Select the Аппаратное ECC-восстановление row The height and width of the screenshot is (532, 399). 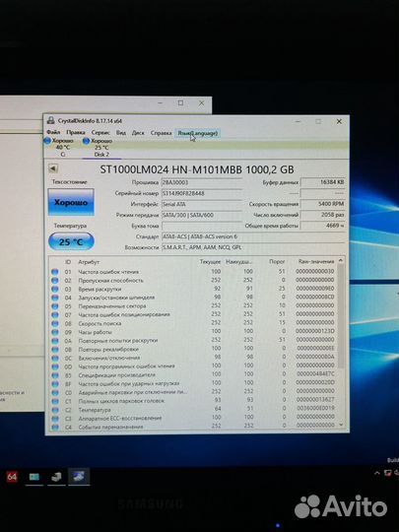pyautogui.click(x=193, y=419)
